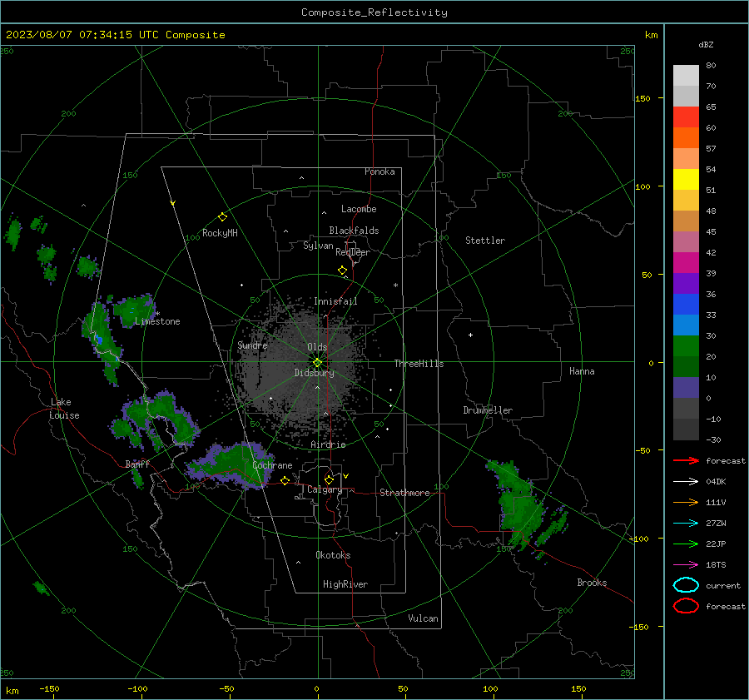
Task: Click the cyan 27ZW arrow legend icon
Action: click(x=686, y=524)
